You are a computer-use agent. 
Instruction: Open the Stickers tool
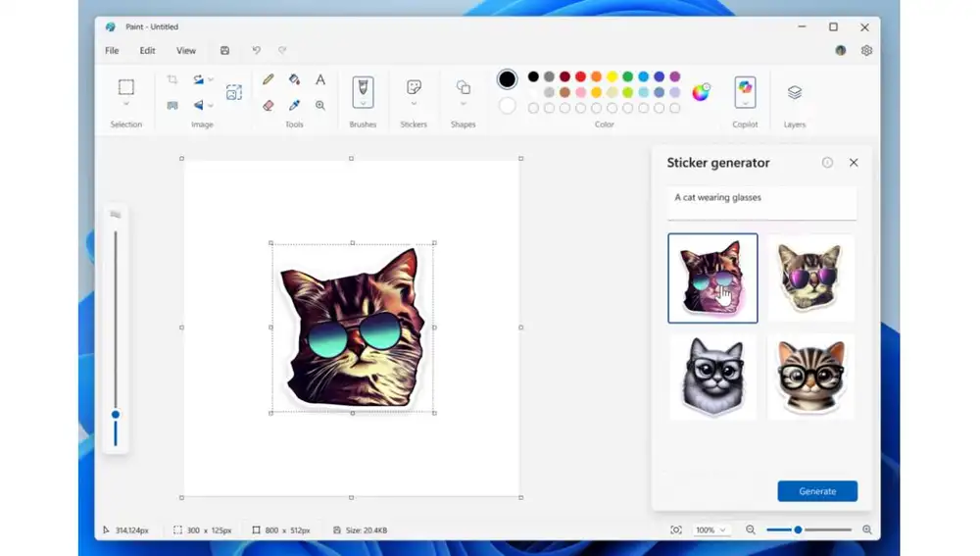tap(414, 86)
